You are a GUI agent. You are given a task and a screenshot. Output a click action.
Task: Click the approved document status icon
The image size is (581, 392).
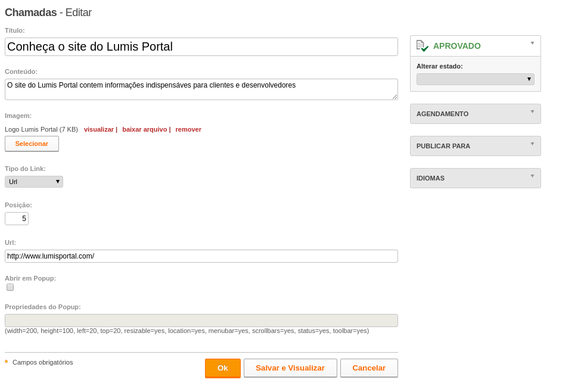click(422, 46)
